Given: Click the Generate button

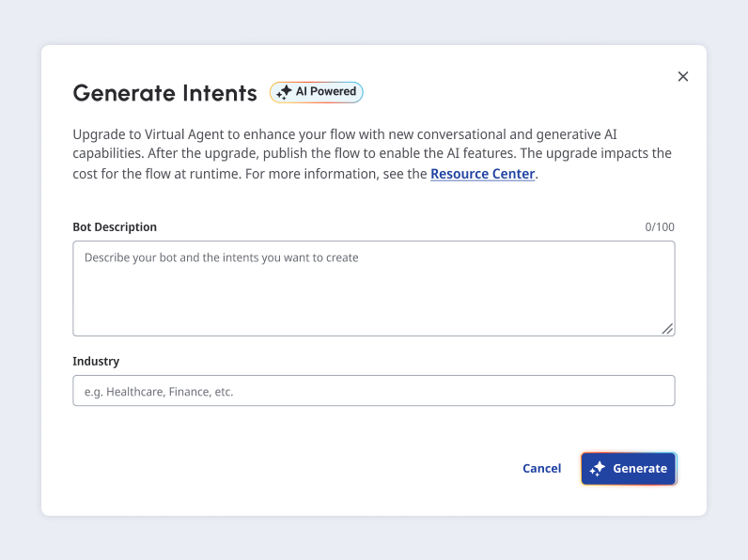Looking at the screenshot, I should click(x=629, y=469).
